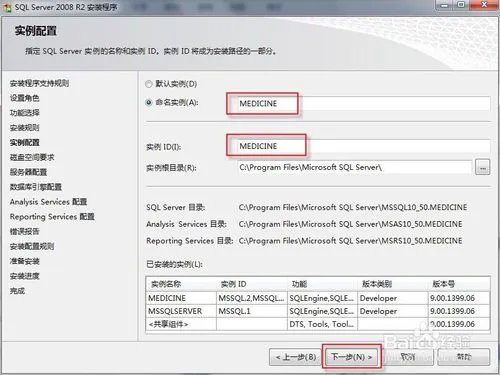500x375 pixels.
Task: Click the 实例 ID column header
Action: coord(252,284)
